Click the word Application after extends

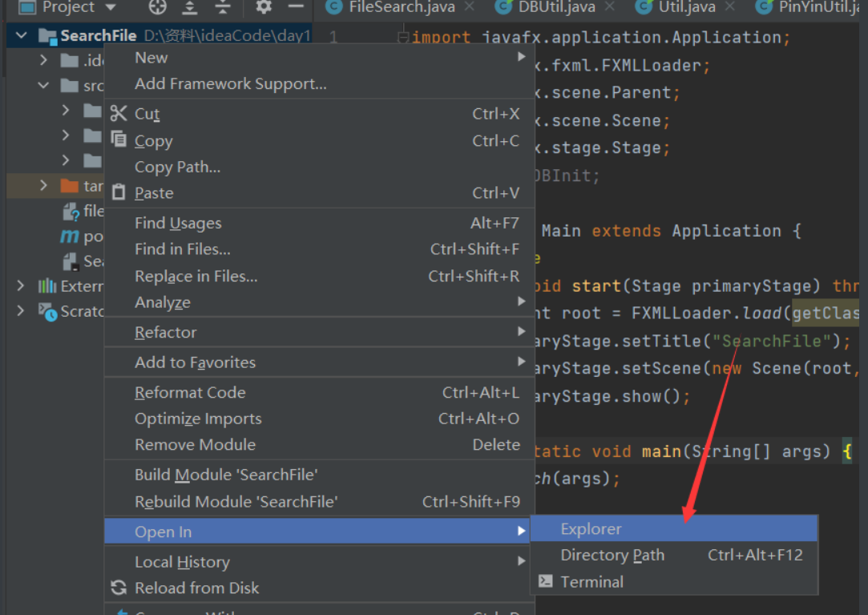726,230
